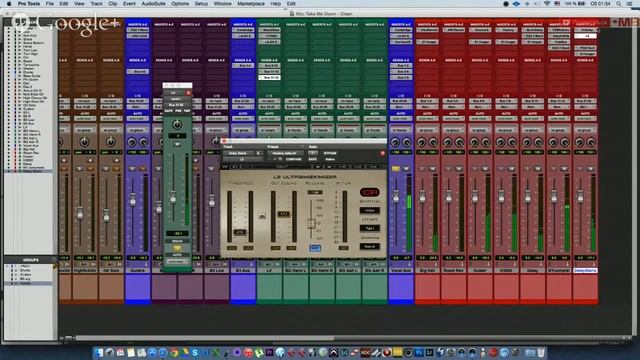Click the Quantize value button in L3

tap(369, 211)
